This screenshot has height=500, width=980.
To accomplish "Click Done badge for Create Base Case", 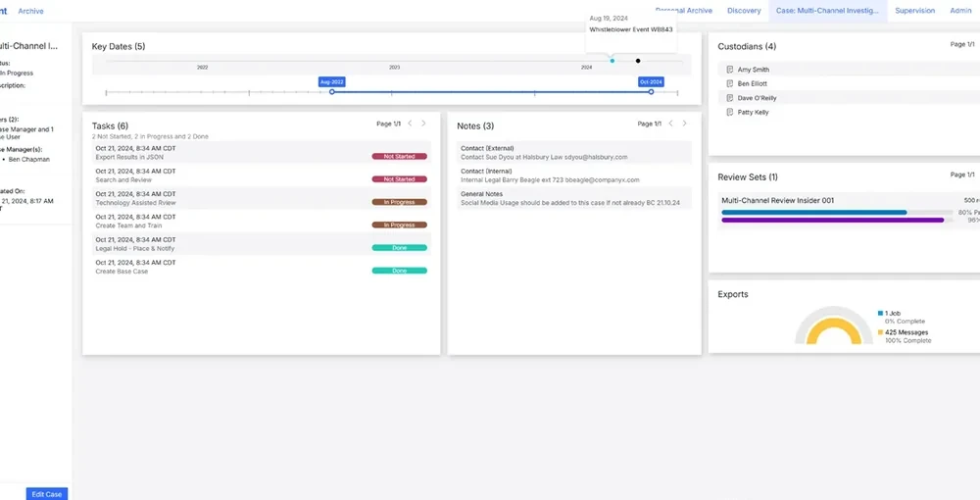I will point(400,271).
